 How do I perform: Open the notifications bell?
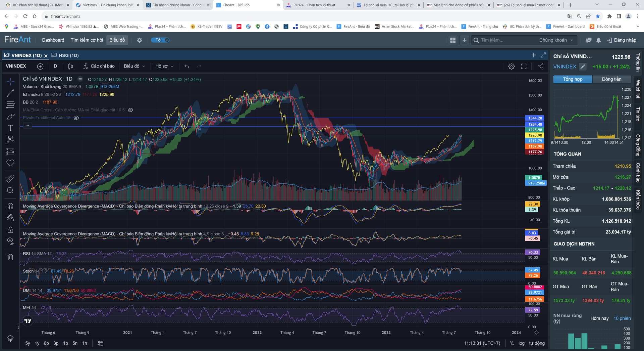(598, 40)
